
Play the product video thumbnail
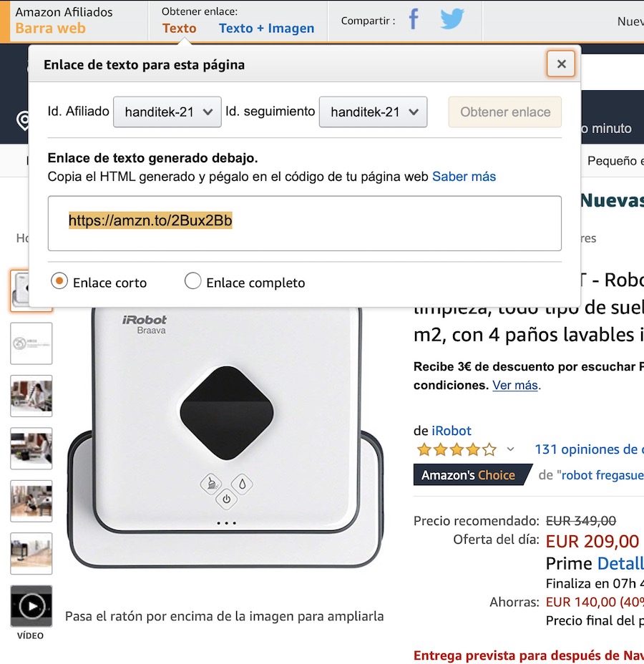coord(31,606)
